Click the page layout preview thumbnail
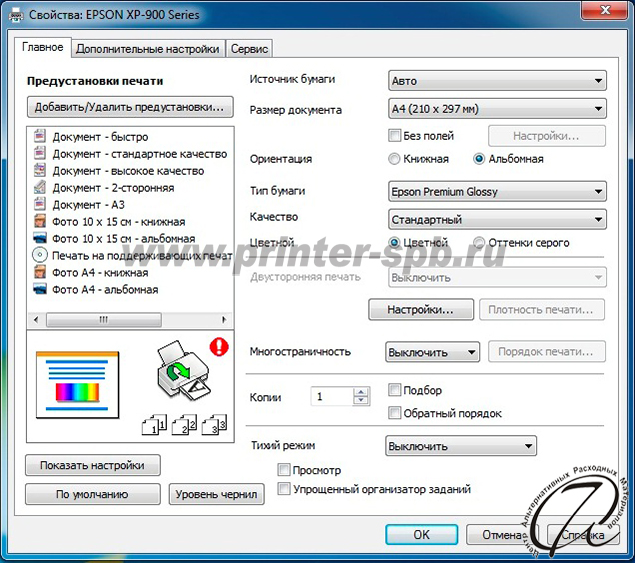Screen dimensions: 635x563 pyautogui.click(x=77, y=385)
